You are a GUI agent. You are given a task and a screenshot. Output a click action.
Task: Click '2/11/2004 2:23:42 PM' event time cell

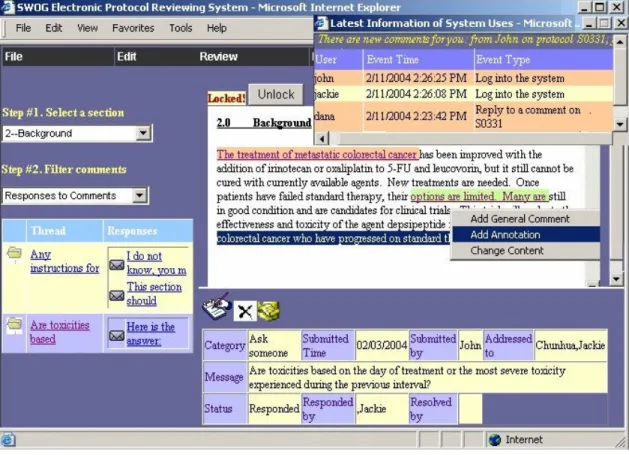point(416,116)
